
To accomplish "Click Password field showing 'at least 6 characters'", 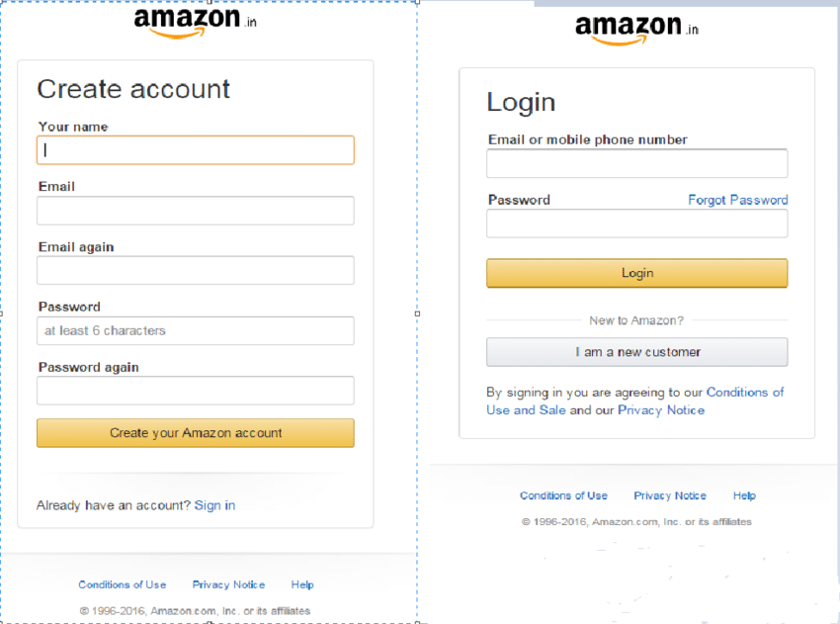I will point(195,331).
